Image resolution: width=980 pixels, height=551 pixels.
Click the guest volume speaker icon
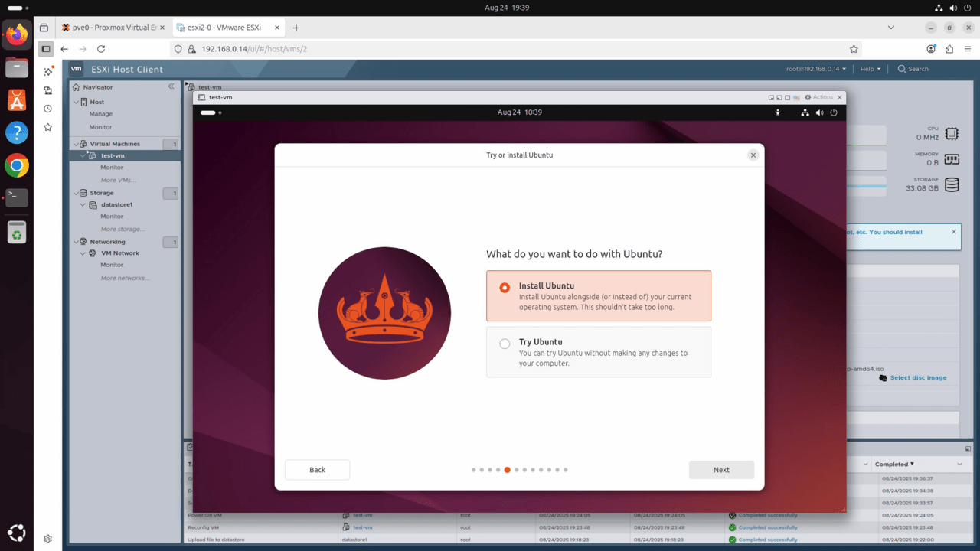[819, 112]
